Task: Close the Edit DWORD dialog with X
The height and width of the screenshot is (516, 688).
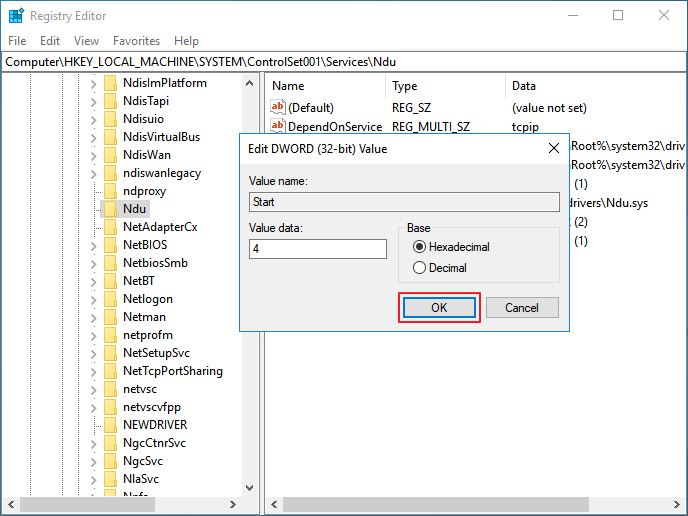Action: click(554, 148)
